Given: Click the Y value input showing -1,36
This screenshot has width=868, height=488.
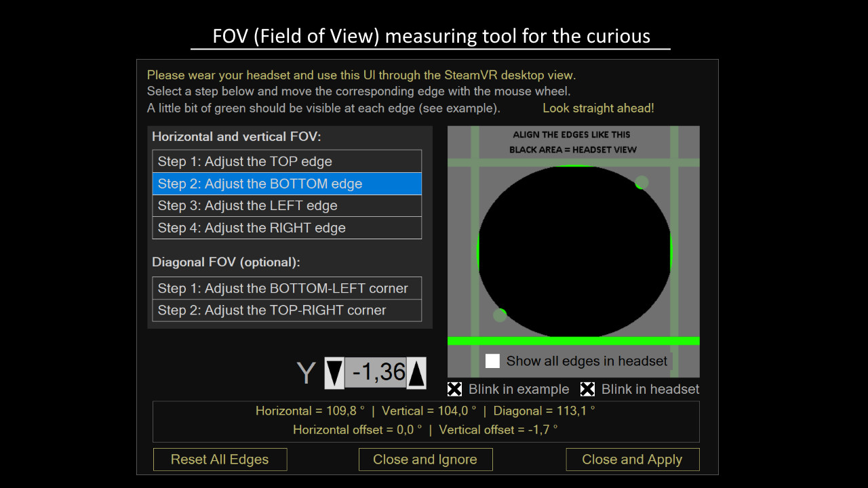Looking at the screenshot, I should tap(375, 373).
